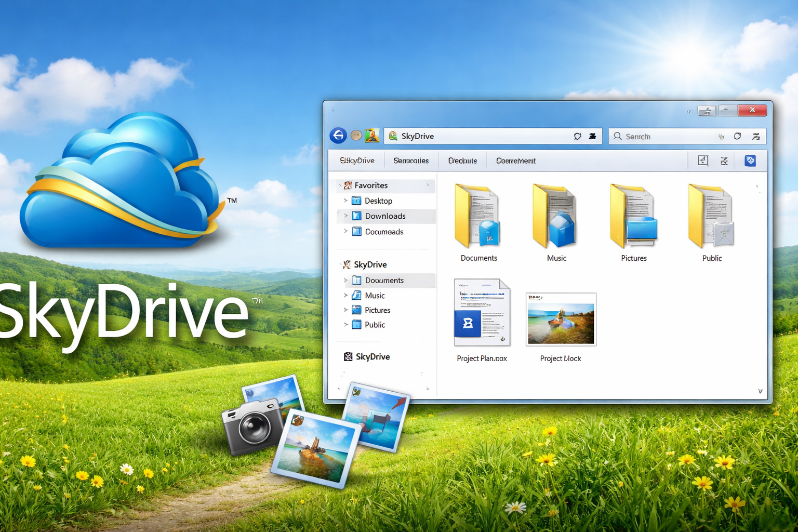The height and width of the screenshot is (532, 798).
Task: Open the beach photo thumbnail file
Action: coord(561,320)
